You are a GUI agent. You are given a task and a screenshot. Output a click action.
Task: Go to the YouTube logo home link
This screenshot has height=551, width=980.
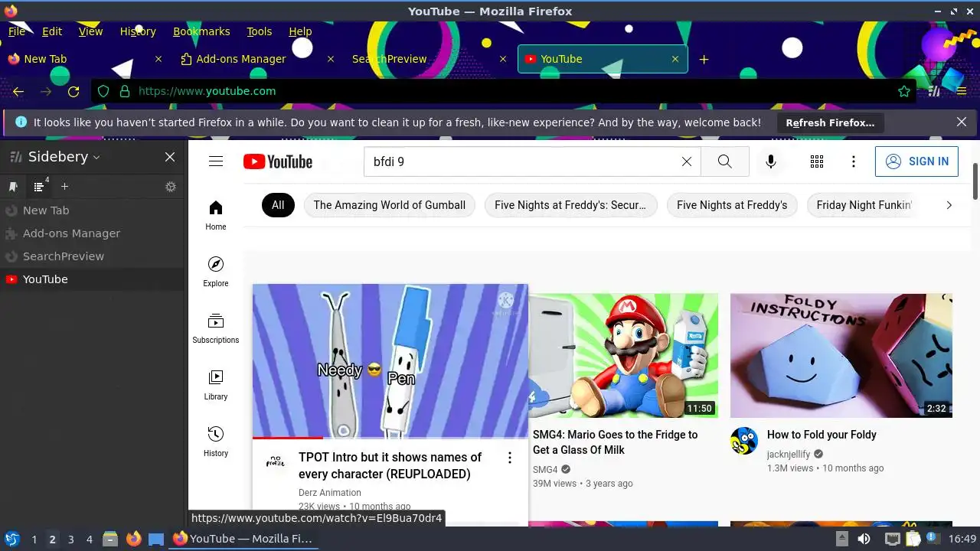[x=278, y=161]
